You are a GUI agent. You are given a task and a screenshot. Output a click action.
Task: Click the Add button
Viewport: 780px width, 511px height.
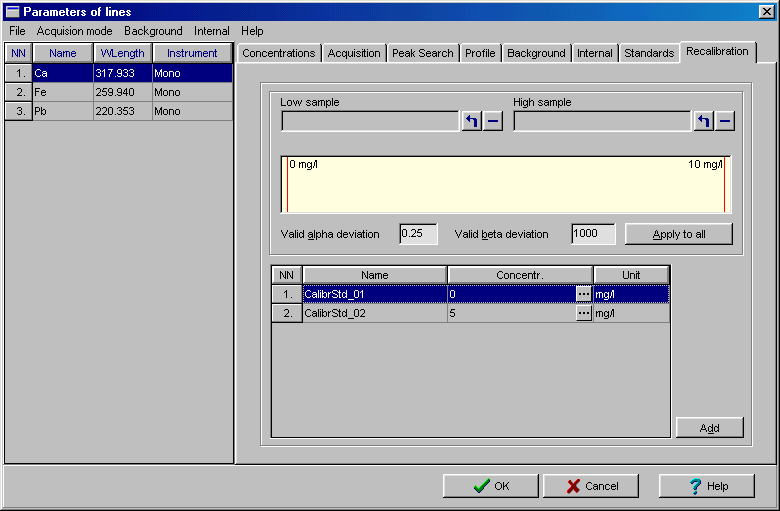tap(709, 428)
